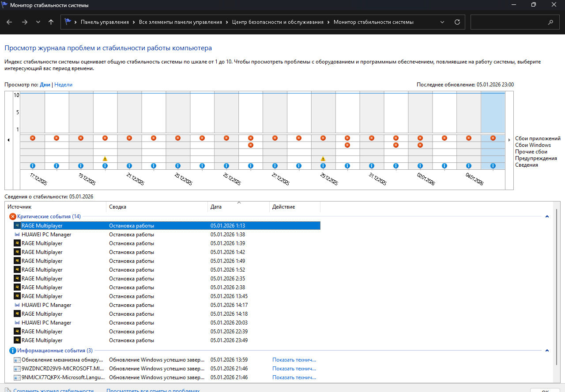The image size is (565, 392).
Task: Open the recent locations dropdown next to Forward
Action: 38,22
